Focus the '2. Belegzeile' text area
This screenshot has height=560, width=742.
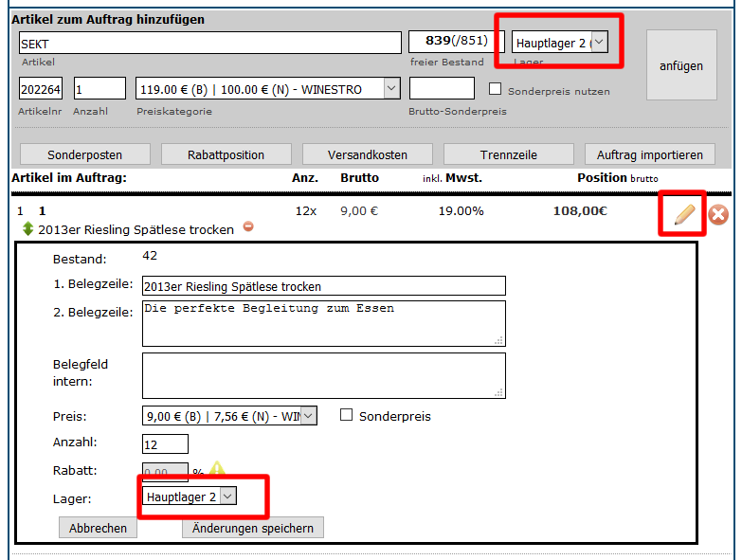pyautogui.click(x=322, y=323)
